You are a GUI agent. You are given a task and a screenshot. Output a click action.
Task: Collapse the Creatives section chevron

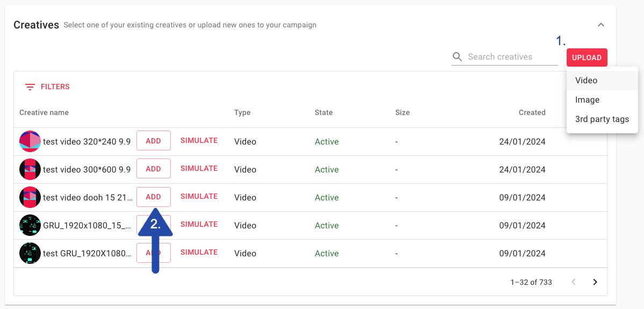(x=601, y=25)
